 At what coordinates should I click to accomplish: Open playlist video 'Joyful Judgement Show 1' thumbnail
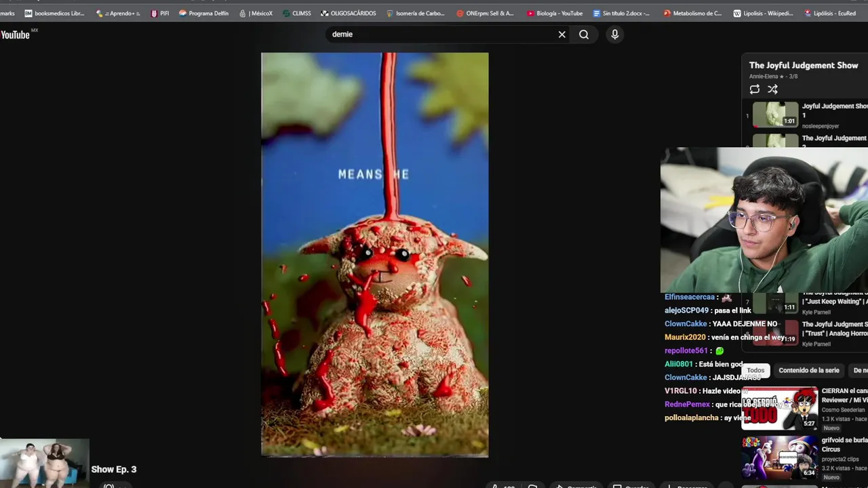click(x=776, y=115)
